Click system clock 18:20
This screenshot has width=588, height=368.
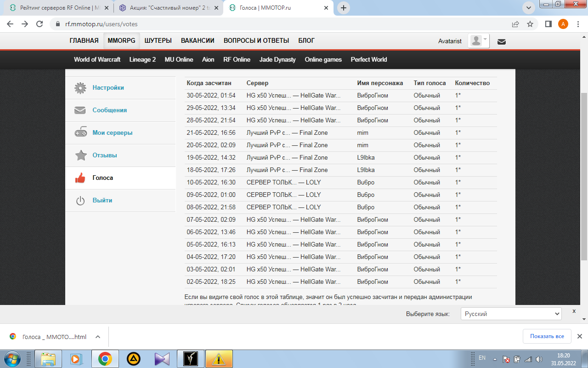[x=564, y=356]
